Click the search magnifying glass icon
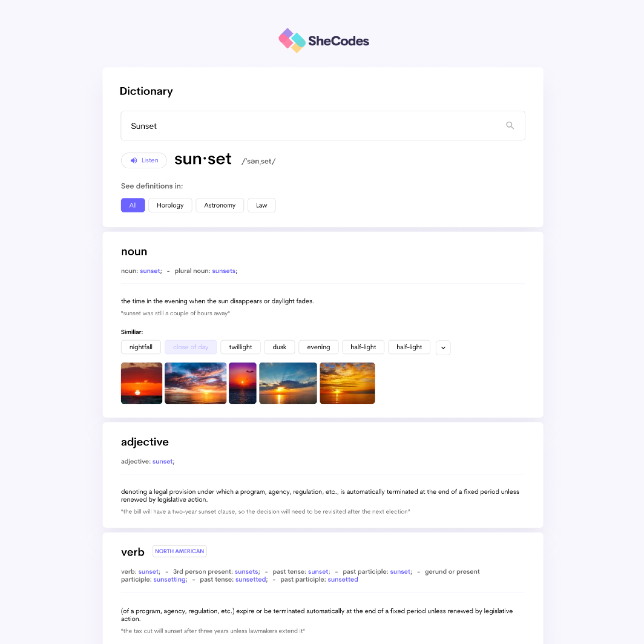 pyautogui.click(x=509, y=125)
